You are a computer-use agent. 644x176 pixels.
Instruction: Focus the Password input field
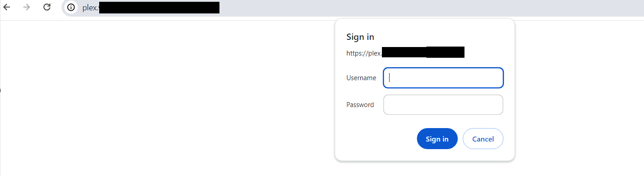click(x=443, y=105)
